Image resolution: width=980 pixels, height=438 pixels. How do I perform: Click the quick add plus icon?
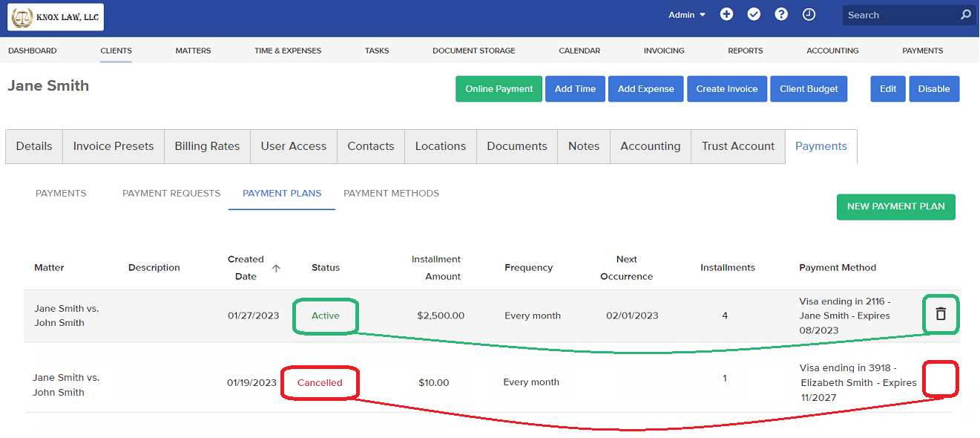tap(726, 14)
